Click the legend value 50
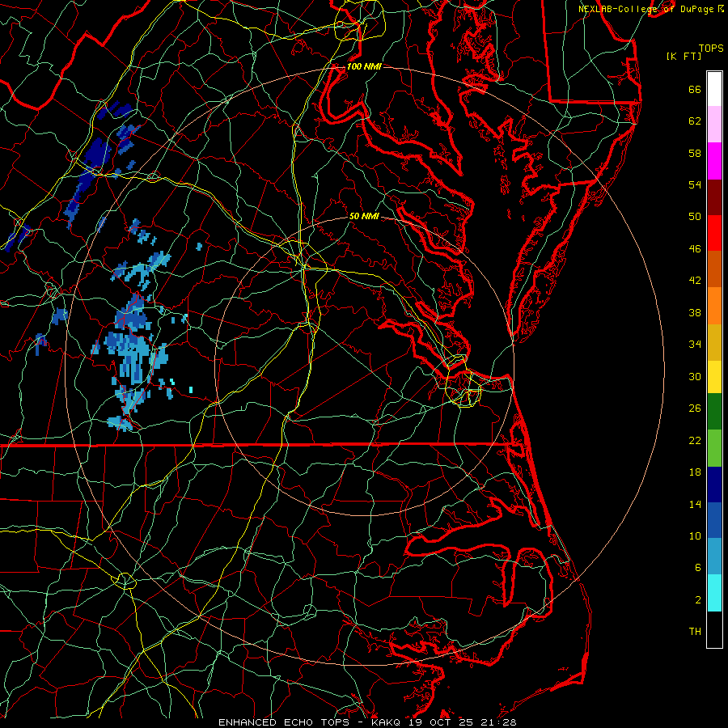 coord(695,217)
